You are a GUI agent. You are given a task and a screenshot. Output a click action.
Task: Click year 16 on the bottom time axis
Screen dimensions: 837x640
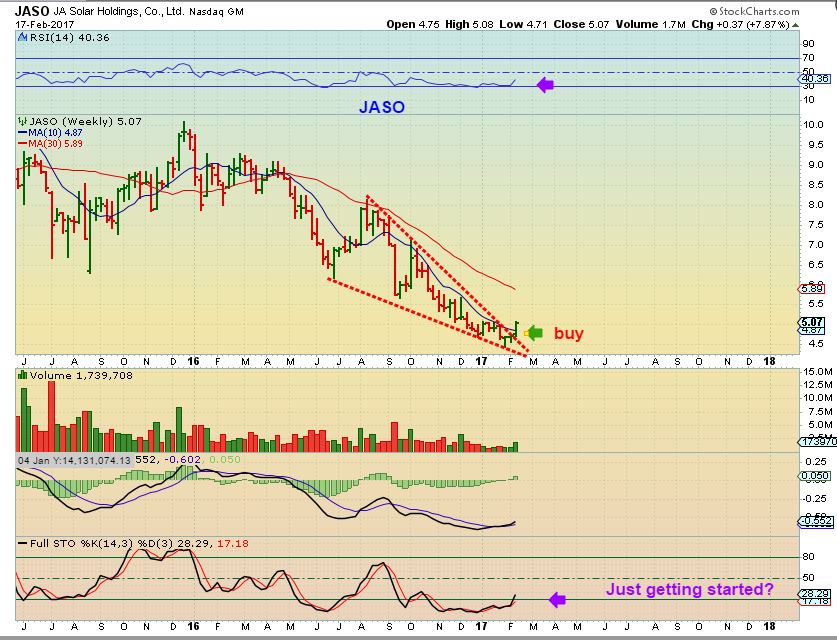[x=193, y=626]
